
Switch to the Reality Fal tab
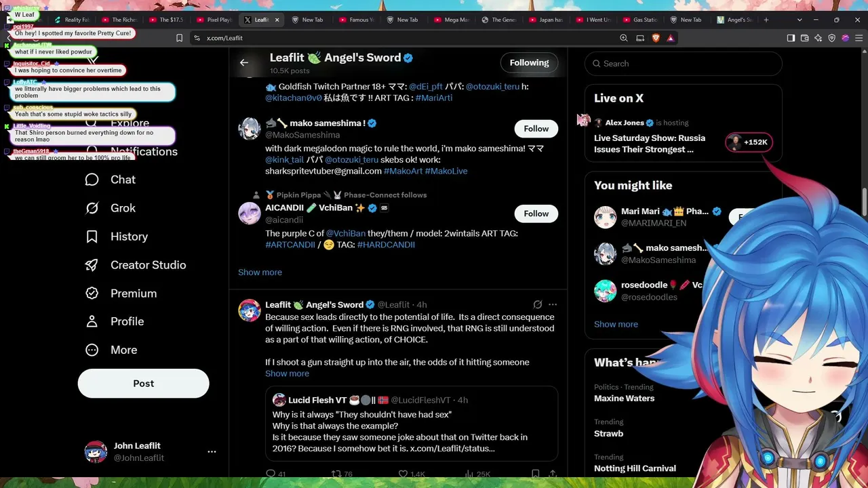(71, 20)
